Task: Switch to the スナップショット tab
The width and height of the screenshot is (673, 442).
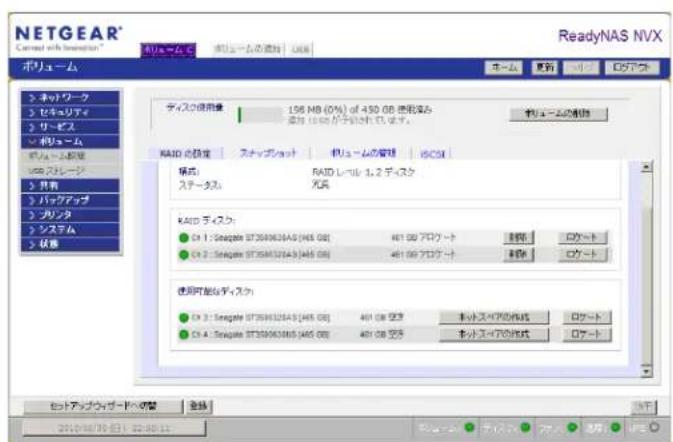Action: (268, 153)
